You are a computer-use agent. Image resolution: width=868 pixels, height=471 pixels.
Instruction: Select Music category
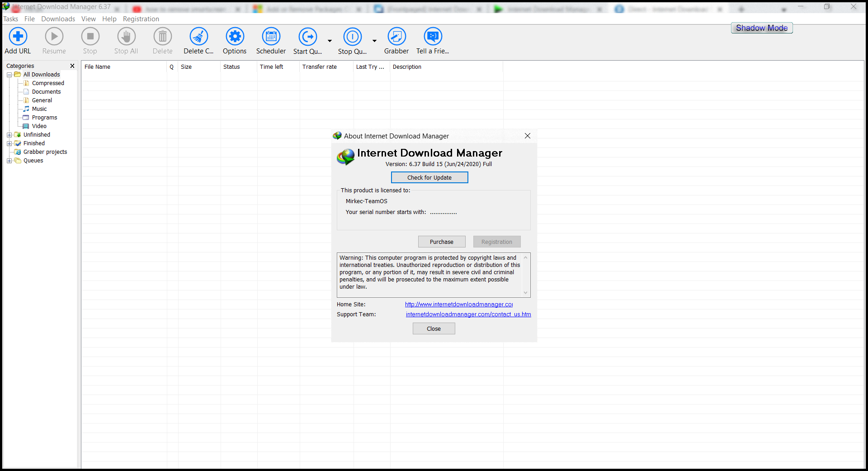click(x=39, y=109)
